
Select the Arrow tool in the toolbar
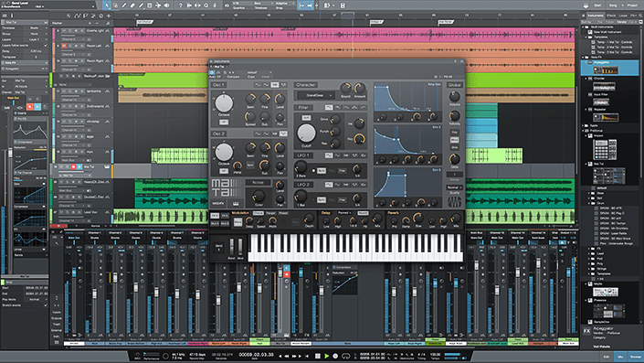107,5
